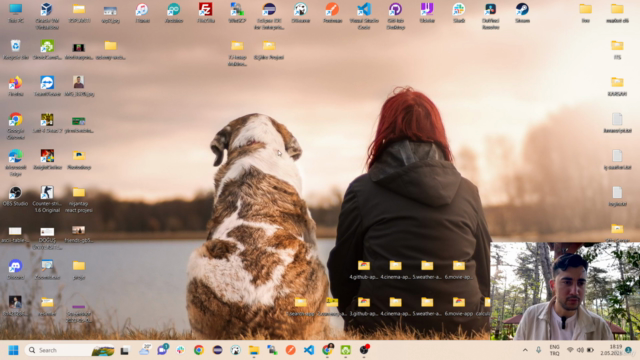640x360 pixels.
Task: Open the weather widget on taskbar
Action: (144, 350)
